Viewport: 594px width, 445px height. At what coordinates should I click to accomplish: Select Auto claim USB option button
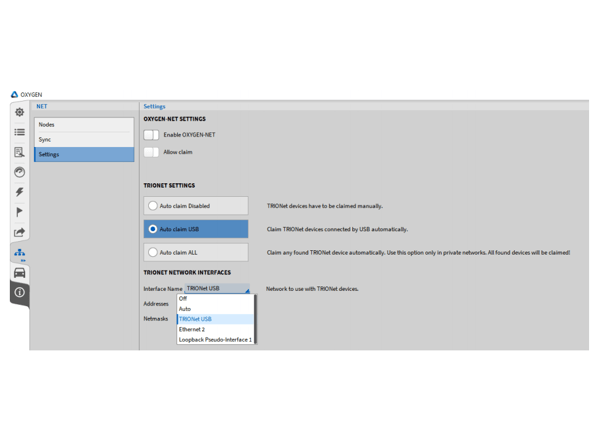click(x=196, y=229)
